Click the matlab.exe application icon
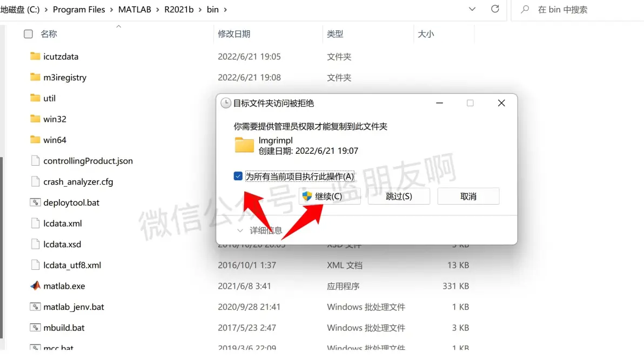The width and height of the screenshot is (644, 360). point(35,286)
